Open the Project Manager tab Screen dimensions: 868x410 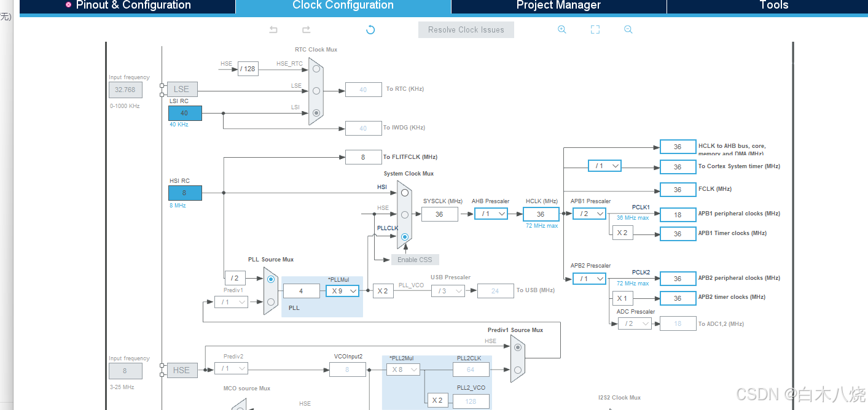click(x=558, y=6)
